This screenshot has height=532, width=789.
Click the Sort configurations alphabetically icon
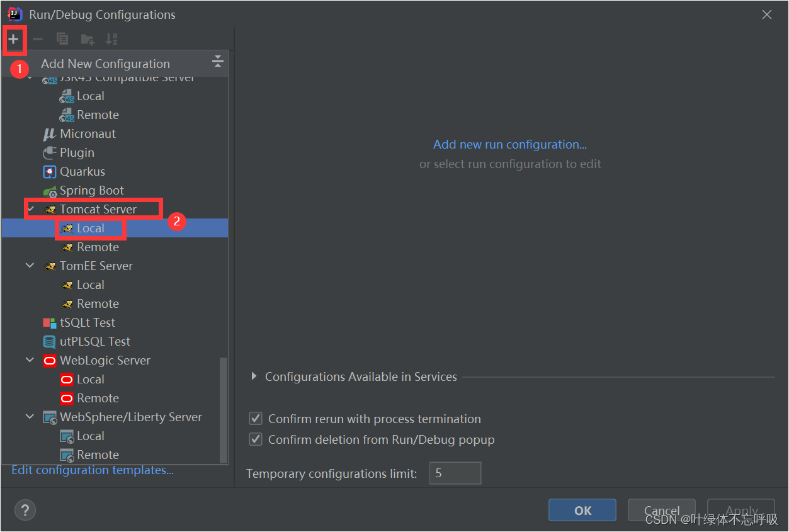tap(111, 39)
